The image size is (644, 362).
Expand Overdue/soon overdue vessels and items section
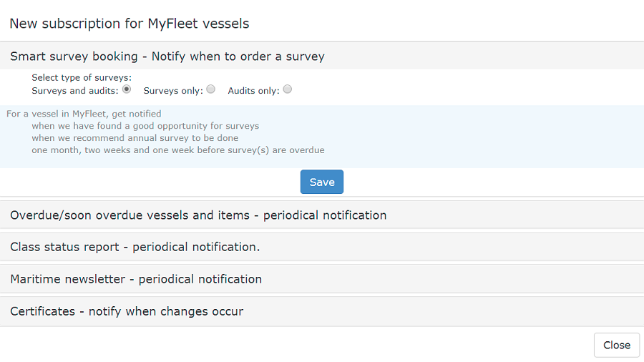click(198, 215)
